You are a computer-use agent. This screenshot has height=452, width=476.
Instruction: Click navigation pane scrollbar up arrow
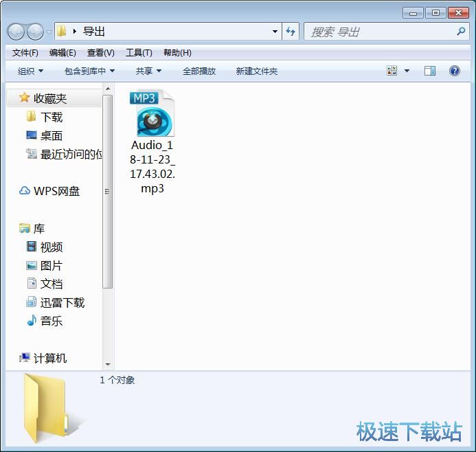[x=107, y=89]
